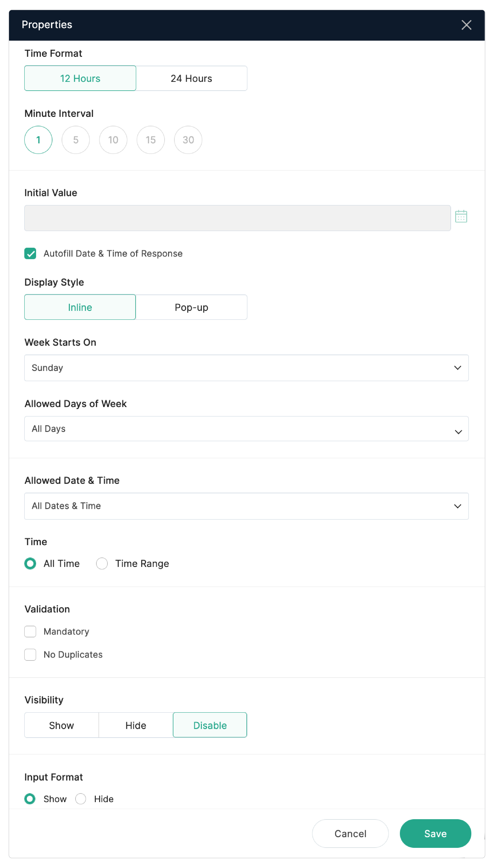Set Visibility to Show

[61, 725]
